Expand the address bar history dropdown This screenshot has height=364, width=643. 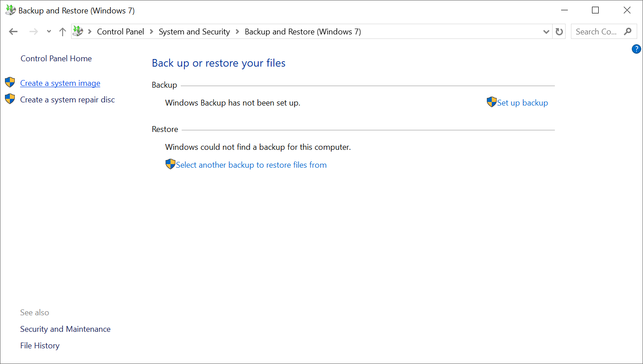546,32
